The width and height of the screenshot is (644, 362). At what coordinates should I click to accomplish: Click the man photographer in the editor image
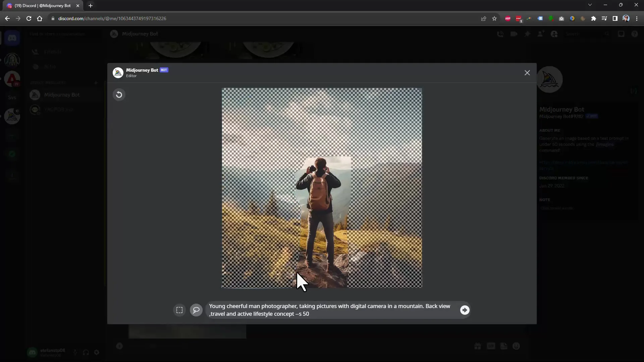319,215
